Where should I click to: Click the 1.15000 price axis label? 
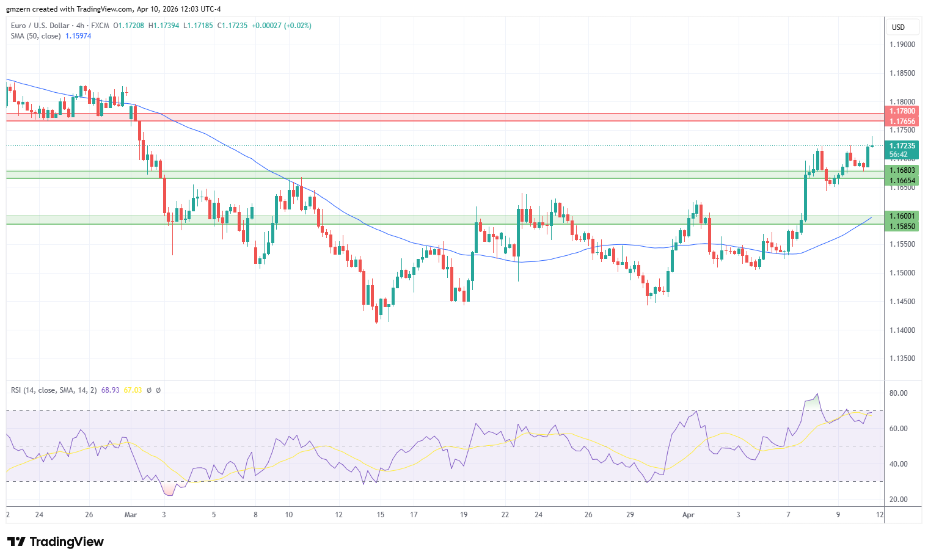(902, 273)
